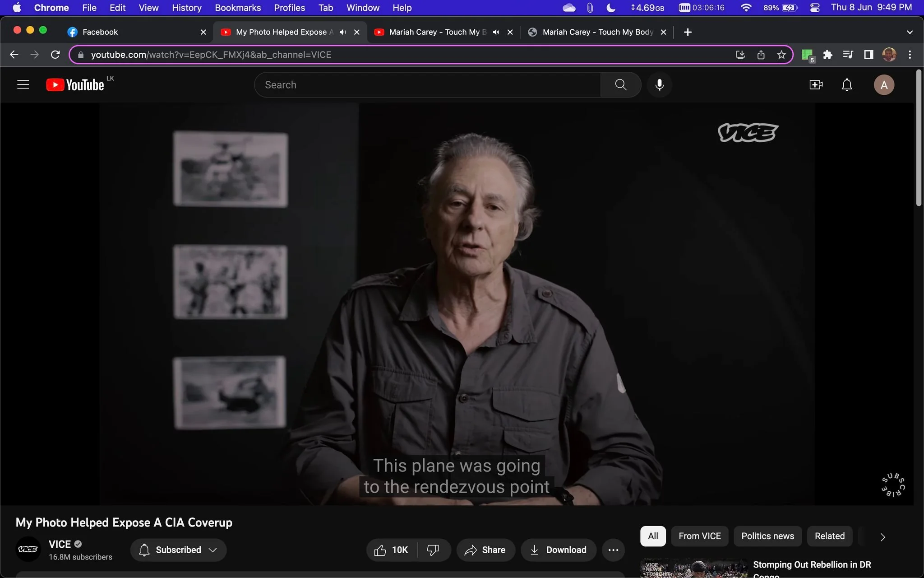924x578 pixels.
Task: Bookmark this page with the star icon
Action: tap(781, 55)
